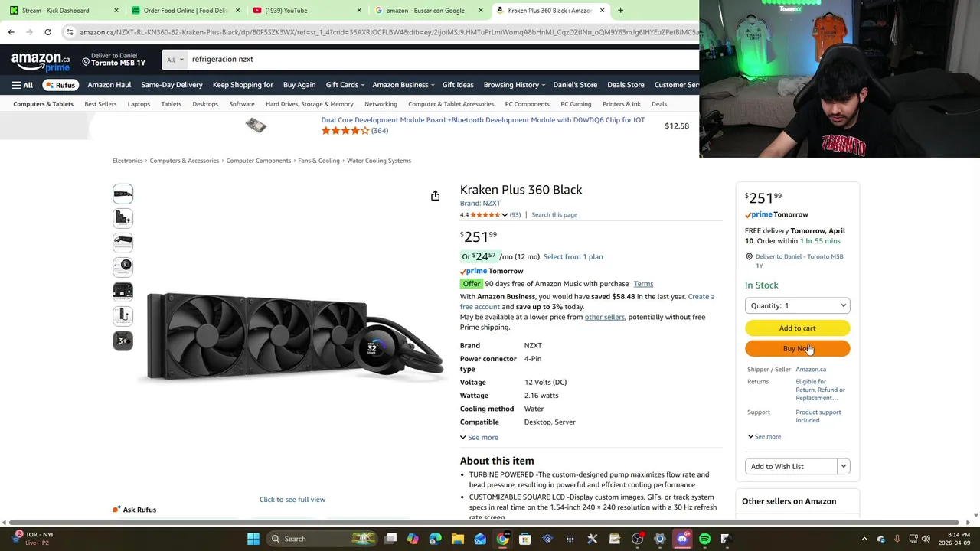Open the Amazon.ca Prime logo home
Image resolution: width=980 pixels, height=551 pixels.
coord(41,62)
